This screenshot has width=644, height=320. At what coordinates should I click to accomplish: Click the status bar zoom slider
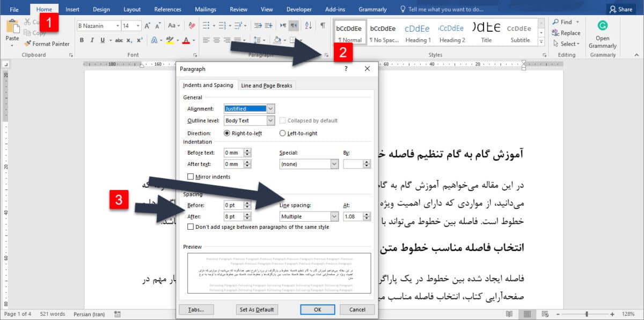pyautogui.click(x=587, y=314)
